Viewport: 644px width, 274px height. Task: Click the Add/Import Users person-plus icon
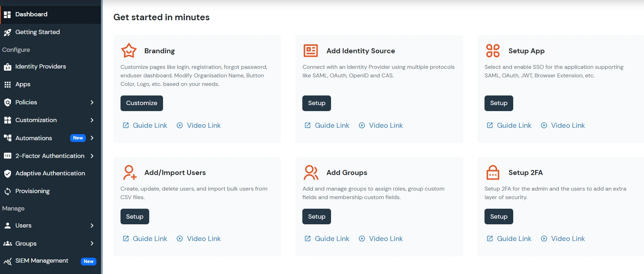coord(129,172)
